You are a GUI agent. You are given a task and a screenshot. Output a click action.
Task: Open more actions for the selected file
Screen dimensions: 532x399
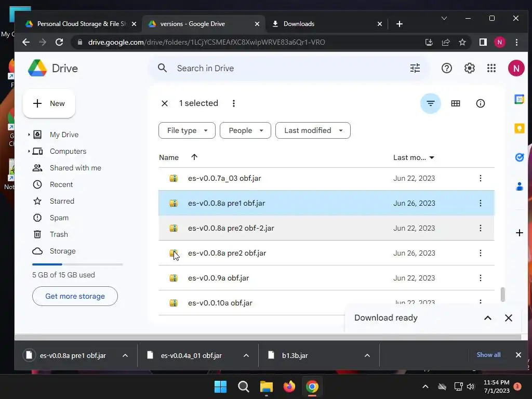click(x=233, y=103)
